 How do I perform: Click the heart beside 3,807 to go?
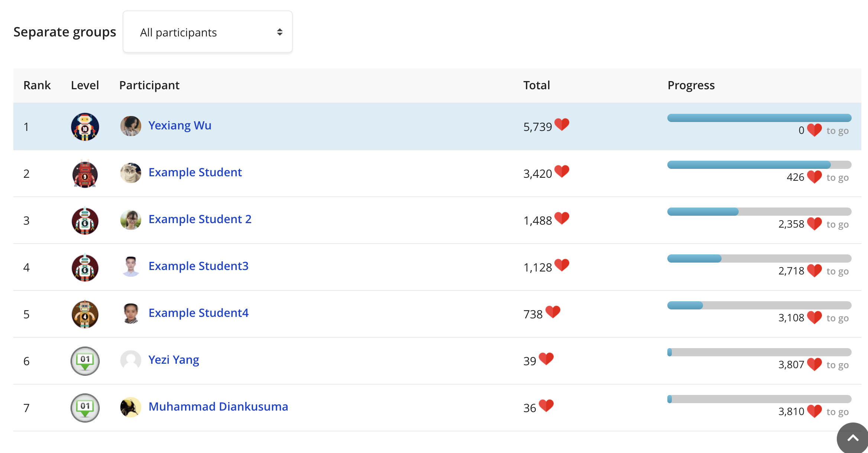click(814, 364)
